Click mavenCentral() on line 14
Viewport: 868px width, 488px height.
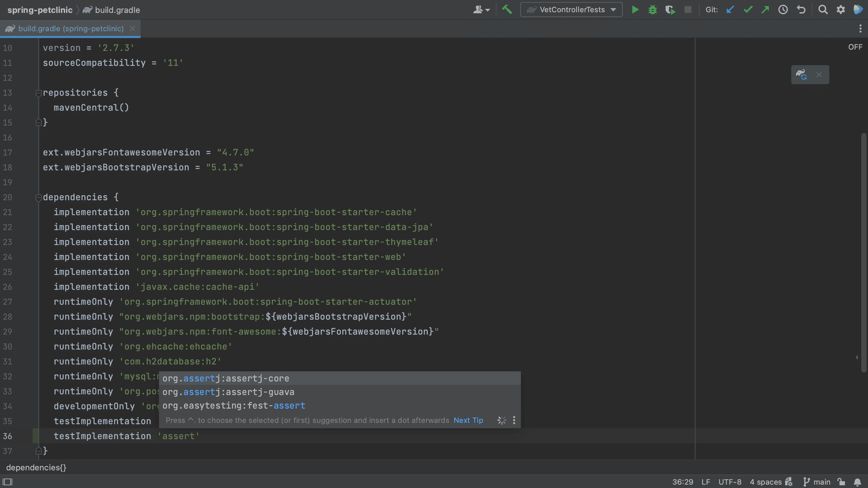pos(91,108)
